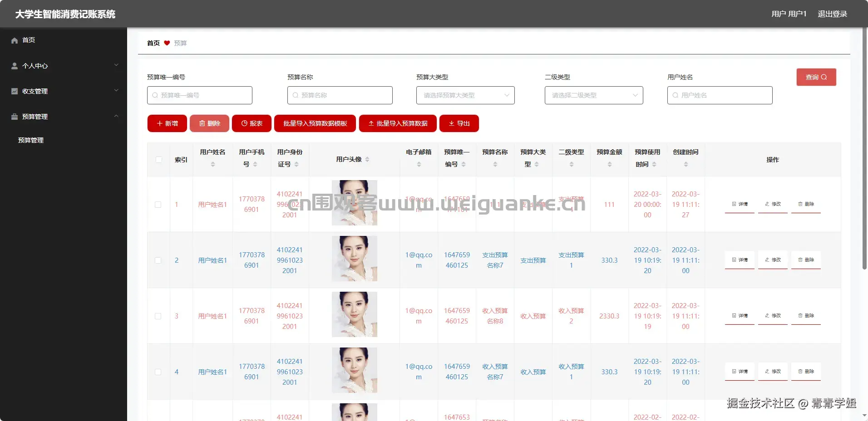This screenshot has width=868, height=421.
Task: Sort table by 预算唯一编号 column arrows
Action: 464,164
